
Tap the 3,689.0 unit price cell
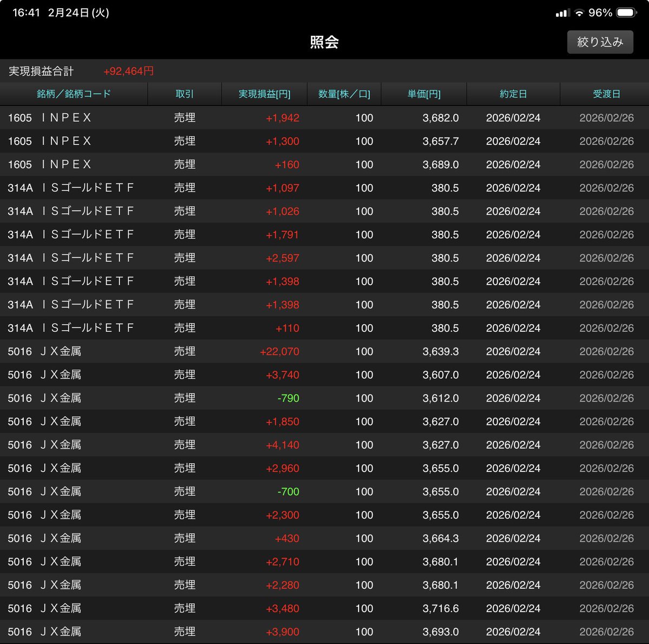tap(440, 164)
